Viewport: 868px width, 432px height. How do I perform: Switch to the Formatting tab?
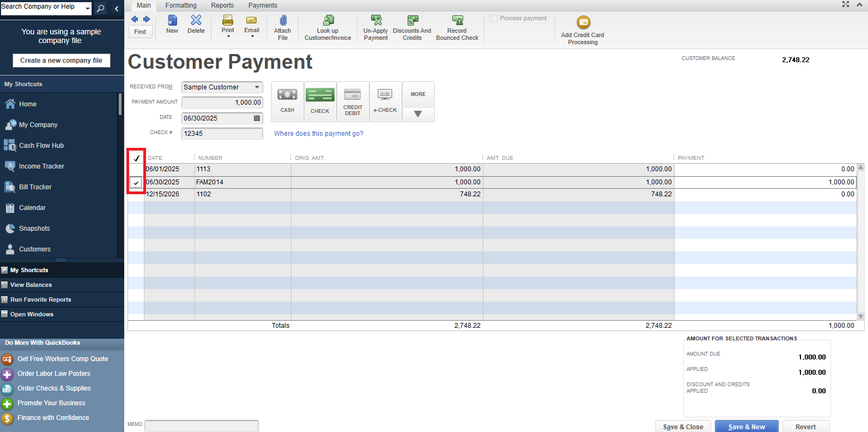(181, 5)
